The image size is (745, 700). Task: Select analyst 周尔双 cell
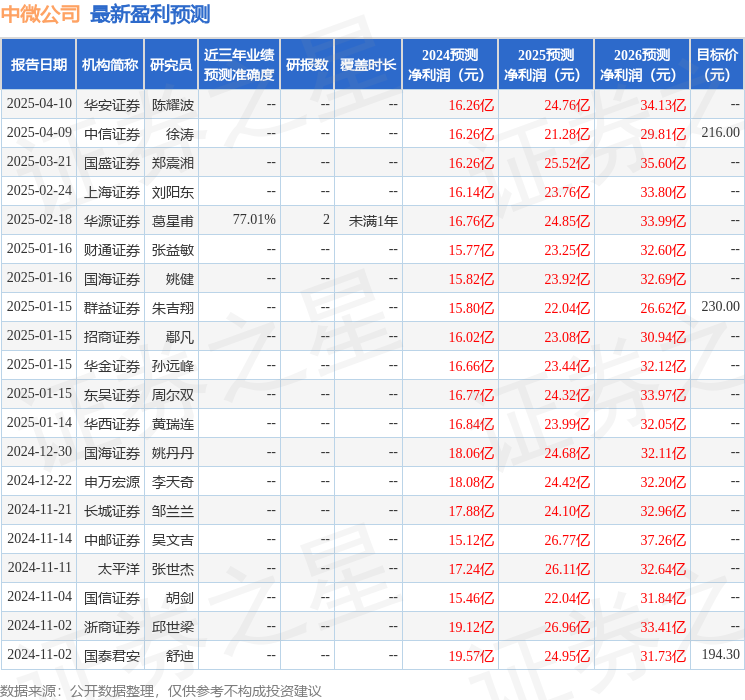(x=172, y=394)
